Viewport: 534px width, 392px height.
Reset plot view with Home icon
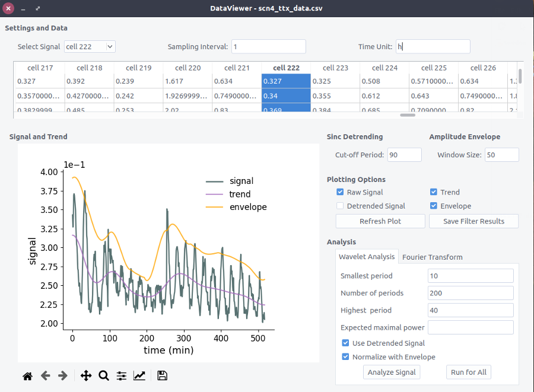tap(27, 375)
